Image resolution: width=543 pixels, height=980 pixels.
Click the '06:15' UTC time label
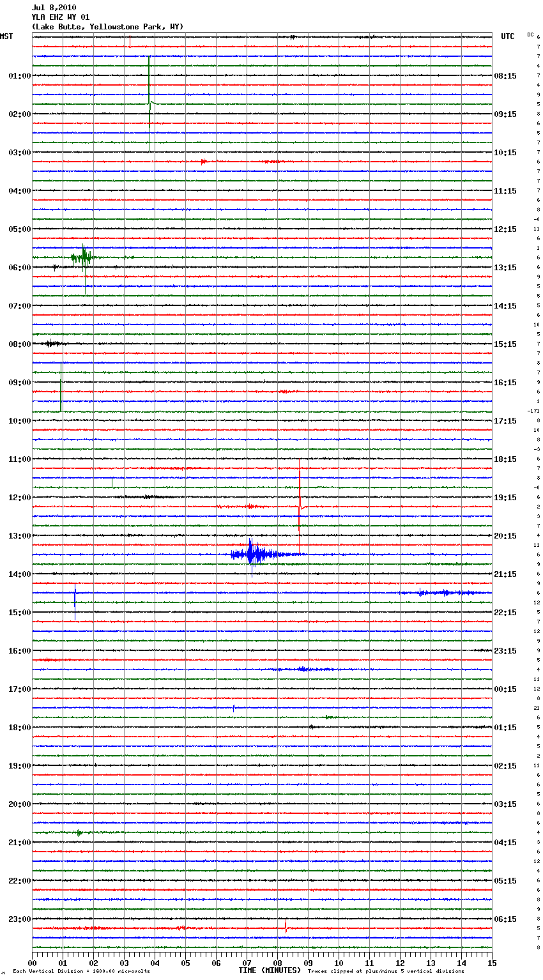505,919
